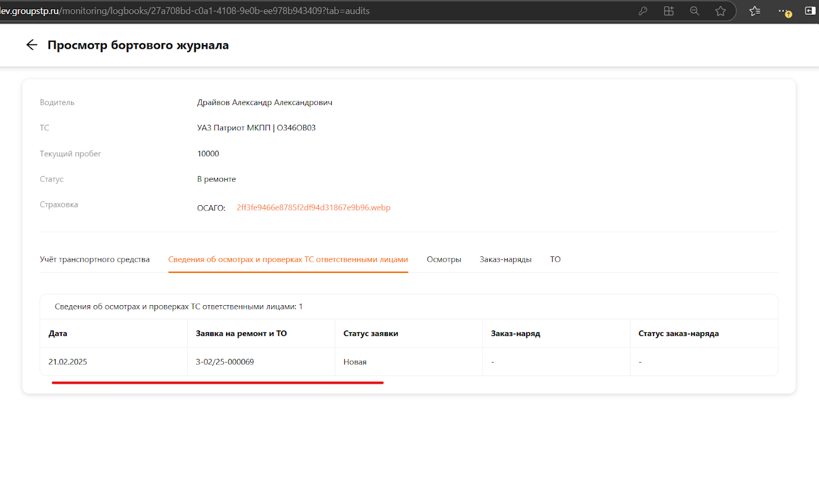Click the browser address bar URL
This screenshot has width=819, height=504.
[x=185, y=11]
